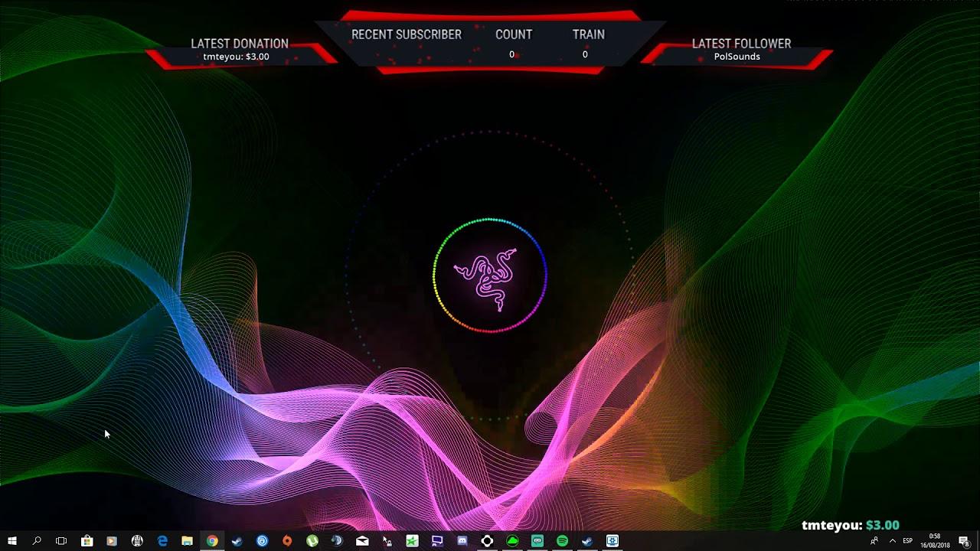The height and width of the screenshot is (551, 980).
Task: Open the cursor-with-lock taskbar icon
Action: [x=387, y=541]
